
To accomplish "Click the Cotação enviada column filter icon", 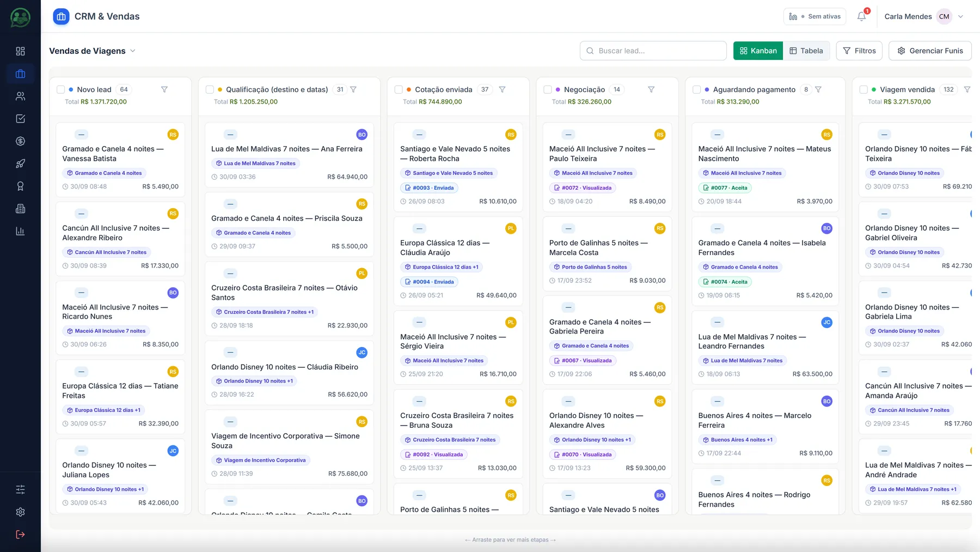I will [502, 89].
